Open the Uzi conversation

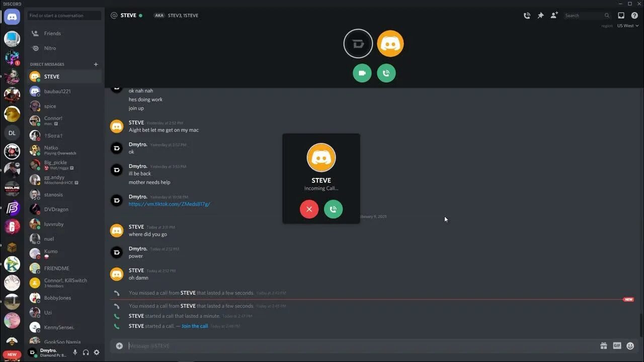[65, 312]
